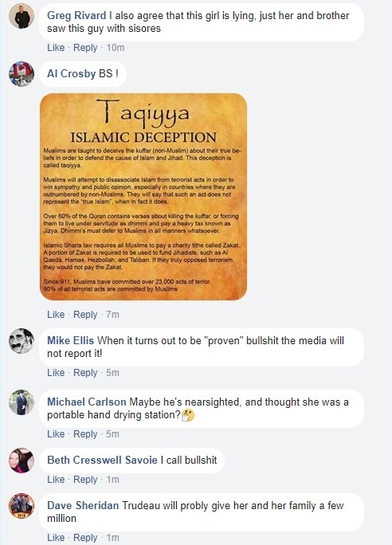Like Greg Rivard's comment
Viewport: 392px width, 545px height.
point(56,48)
